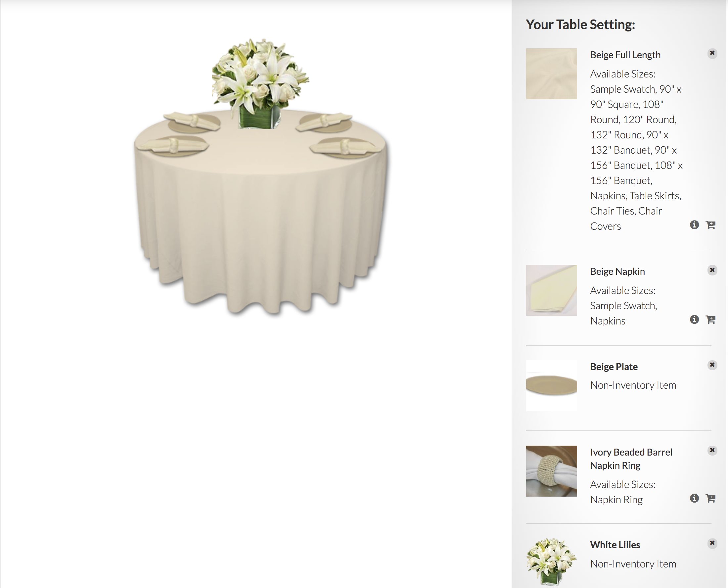Click the Beige Full Length fabric swatch
This screenshot has width=728, height=588.
pos(551,74)
